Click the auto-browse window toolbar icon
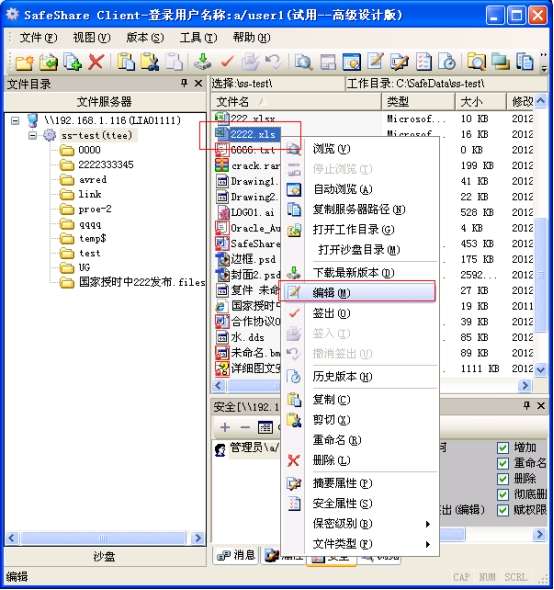 point(352,62)
